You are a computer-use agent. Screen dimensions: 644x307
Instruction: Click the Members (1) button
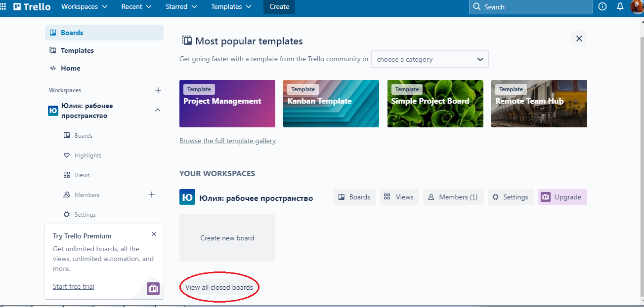click(x=453, y=197)
